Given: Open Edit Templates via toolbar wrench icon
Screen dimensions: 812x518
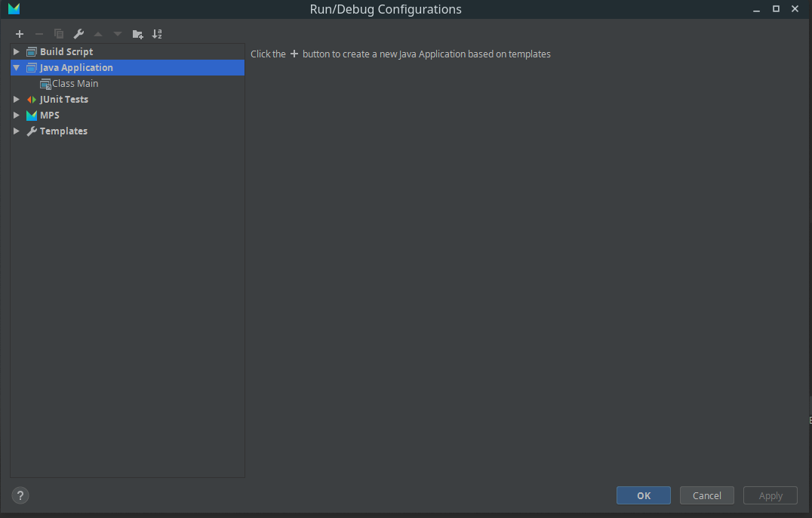Looking at the screenshot, I should pyautogui.click(x=78, y=34).
